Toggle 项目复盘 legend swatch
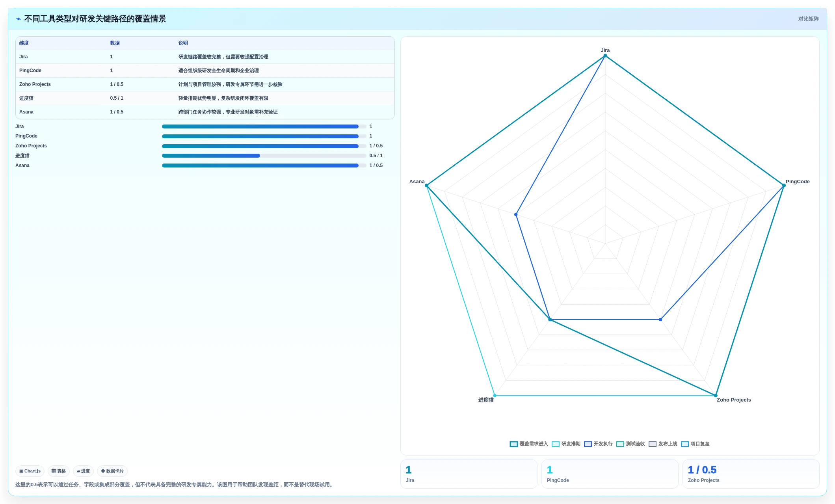This screenshot has height=504, width=835. coord(685,444)
